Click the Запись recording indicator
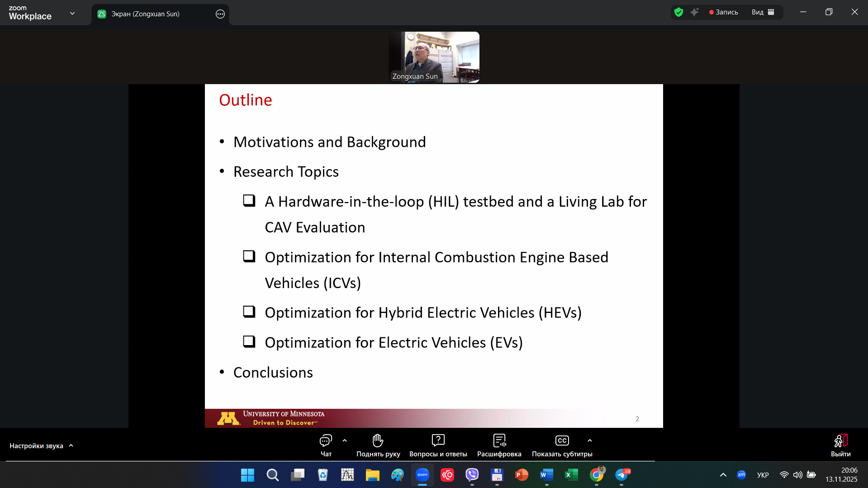 pos(724,12)
